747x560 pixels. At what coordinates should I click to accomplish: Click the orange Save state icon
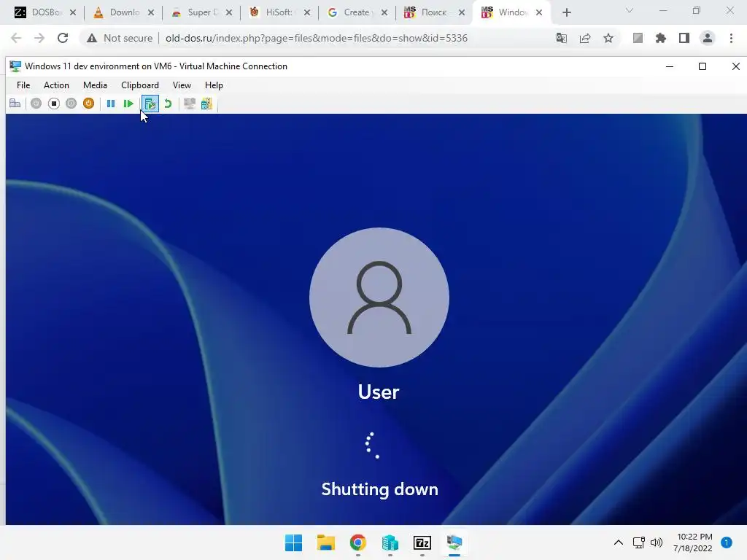(88, 104)
